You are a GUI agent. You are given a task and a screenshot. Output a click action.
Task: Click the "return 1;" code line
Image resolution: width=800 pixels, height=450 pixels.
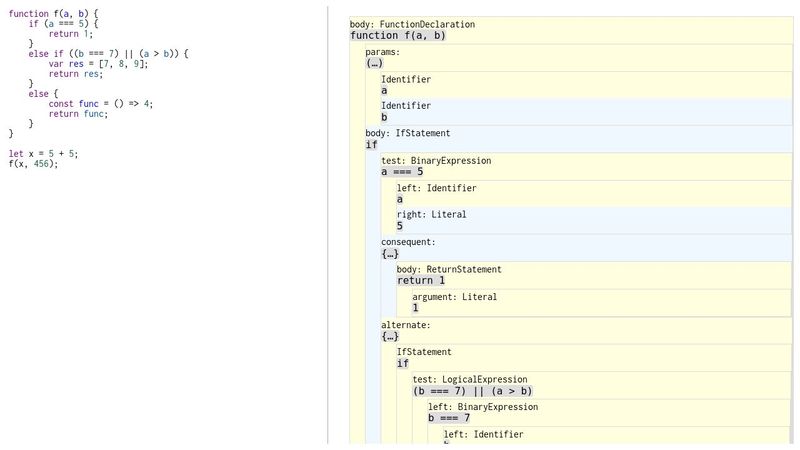pos(71,34)
